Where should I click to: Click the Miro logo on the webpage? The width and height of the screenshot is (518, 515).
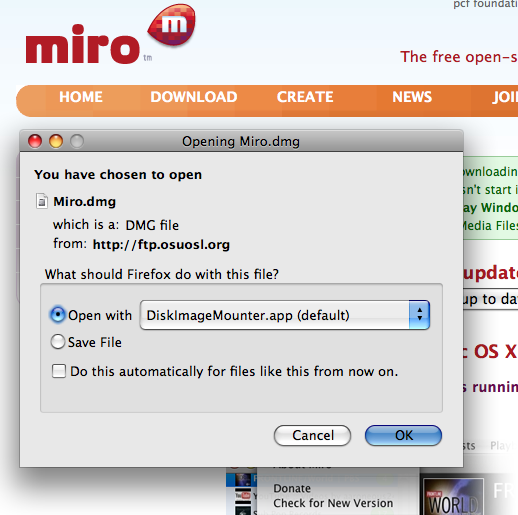tap(110, 34)
